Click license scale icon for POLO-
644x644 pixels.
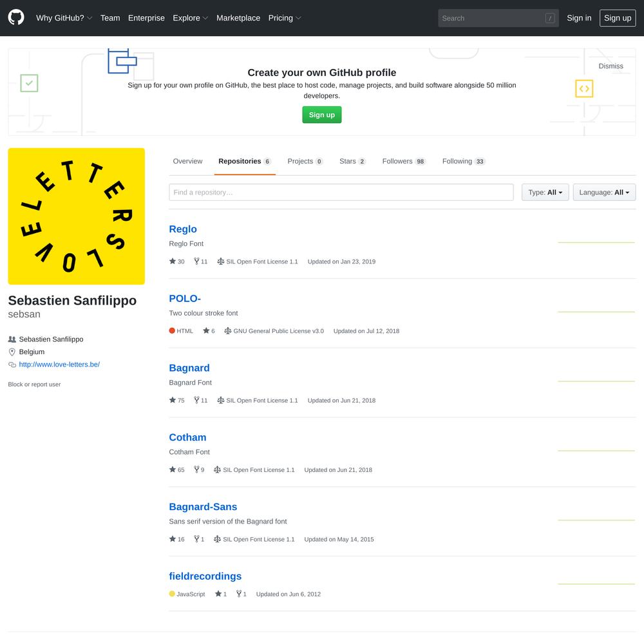(228, 330)
